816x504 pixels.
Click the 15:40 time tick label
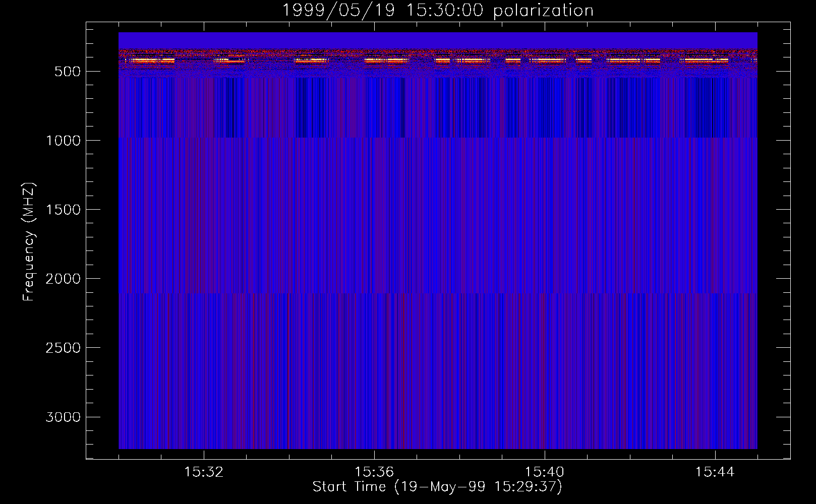click(x=545, y=472)
